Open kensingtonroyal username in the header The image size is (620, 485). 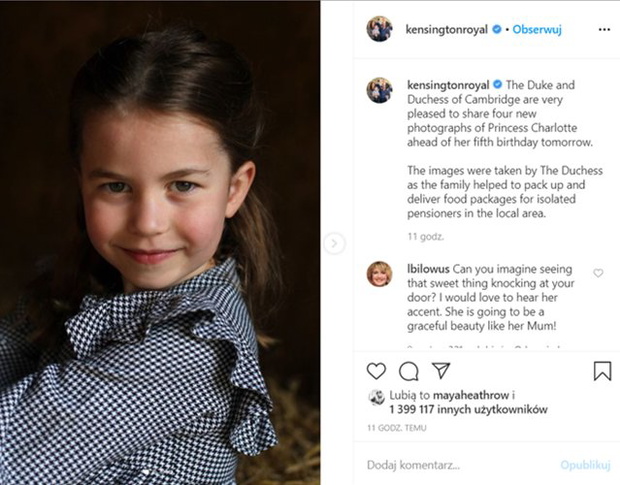448,30
